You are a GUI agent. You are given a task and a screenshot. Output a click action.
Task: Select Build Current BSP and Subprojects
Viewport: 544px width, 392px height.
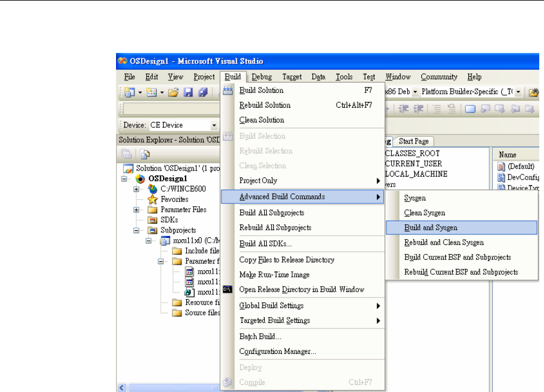point(461,257)
